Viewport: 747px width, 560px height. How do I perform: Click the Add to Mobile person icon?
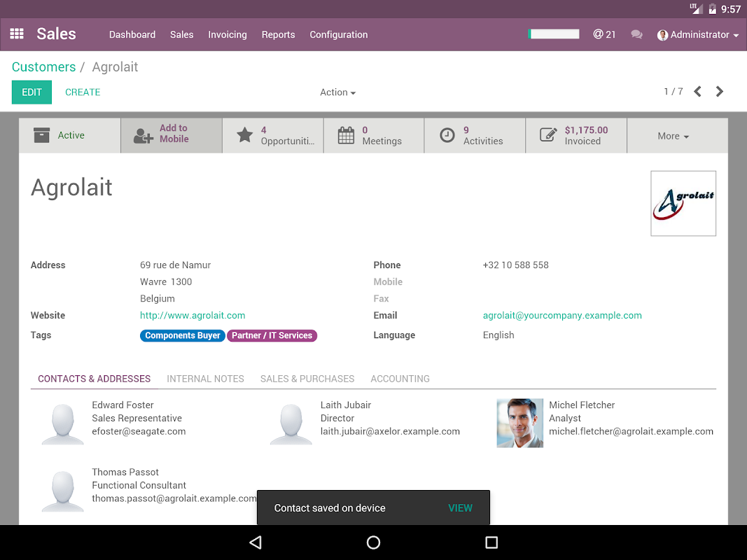coord(143,136)
